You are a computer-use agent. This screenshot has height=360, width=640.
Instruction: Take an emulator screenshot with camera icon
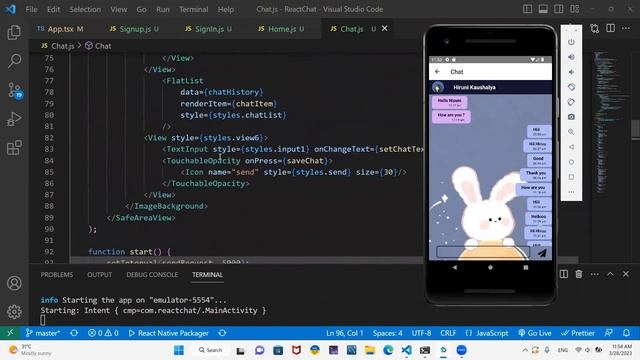[x=571, y=117]
